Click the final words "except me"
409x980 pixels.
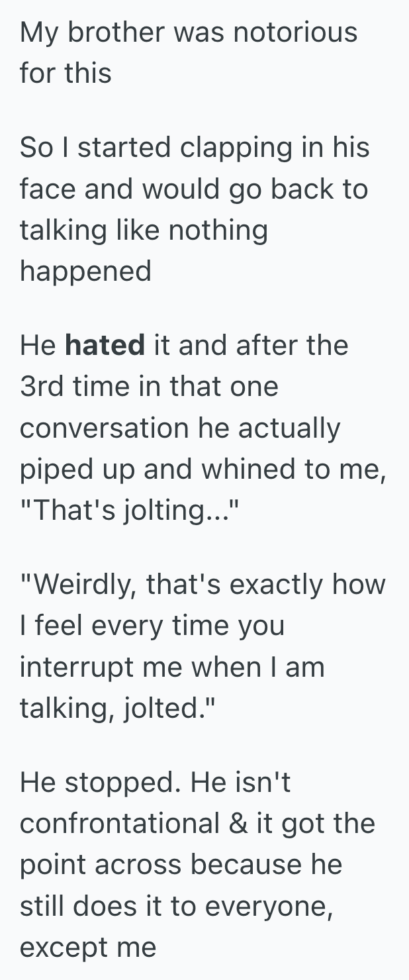click(x=88, y=947)
